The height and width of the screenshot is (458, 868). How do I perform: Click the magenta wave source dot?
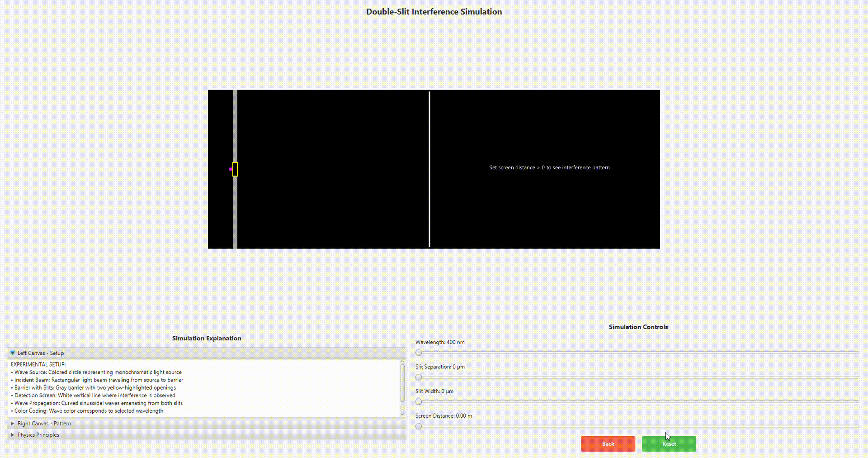pos(230,169)
